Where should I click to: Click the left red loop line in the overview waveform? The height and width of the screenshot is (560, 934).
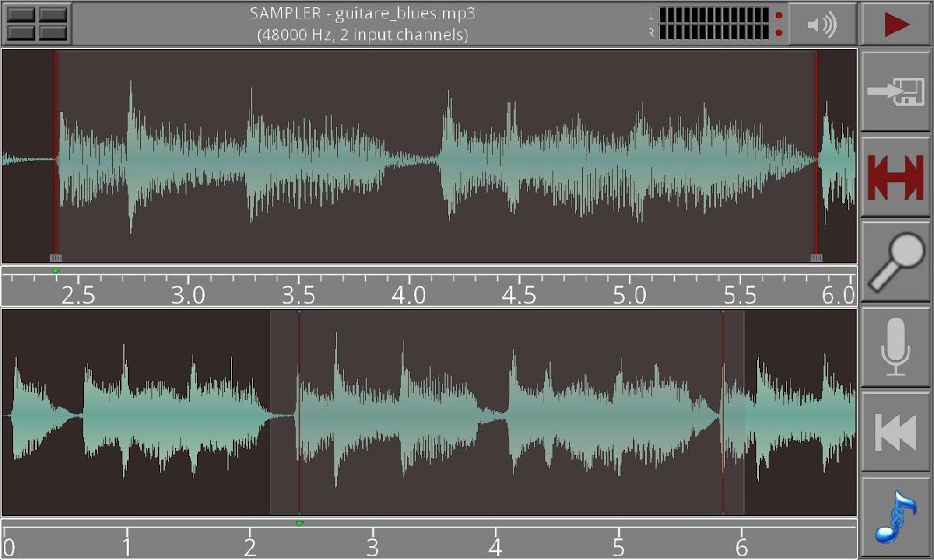pyautogui.click(x=299, y=412)
